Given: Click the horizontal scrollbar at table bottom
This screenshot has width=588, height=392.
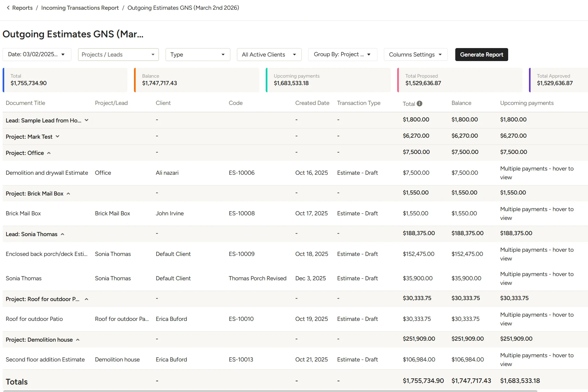Looking at the screenshot, I should (x=270, y=391).
